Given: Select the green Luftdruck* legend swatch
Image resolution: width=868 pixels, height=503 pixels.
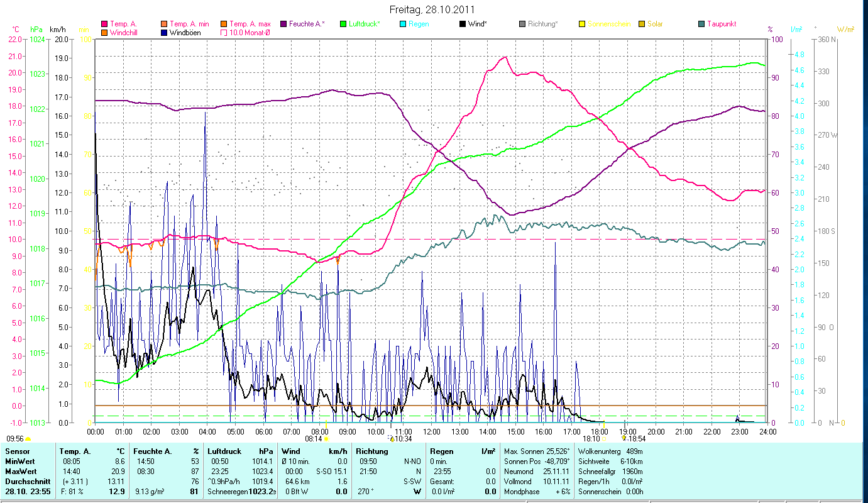Looking at the screenshot, I should [x=343, y=24].
